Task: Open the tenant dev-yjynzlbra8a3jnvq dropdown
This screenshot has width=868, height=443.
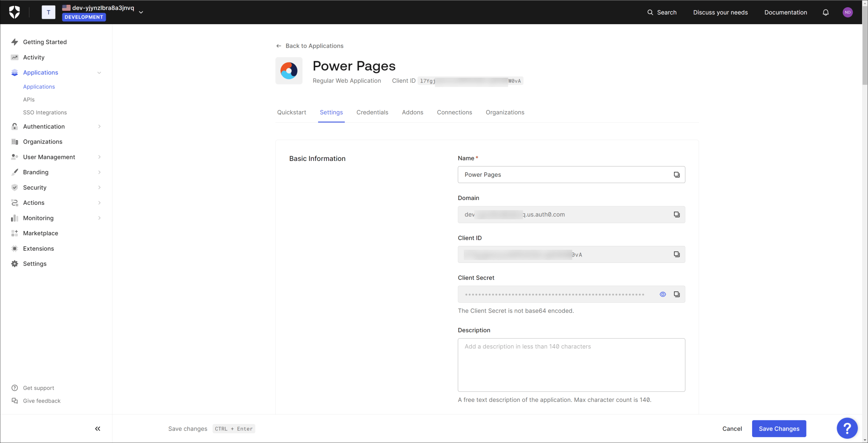Action: point(141,12)
